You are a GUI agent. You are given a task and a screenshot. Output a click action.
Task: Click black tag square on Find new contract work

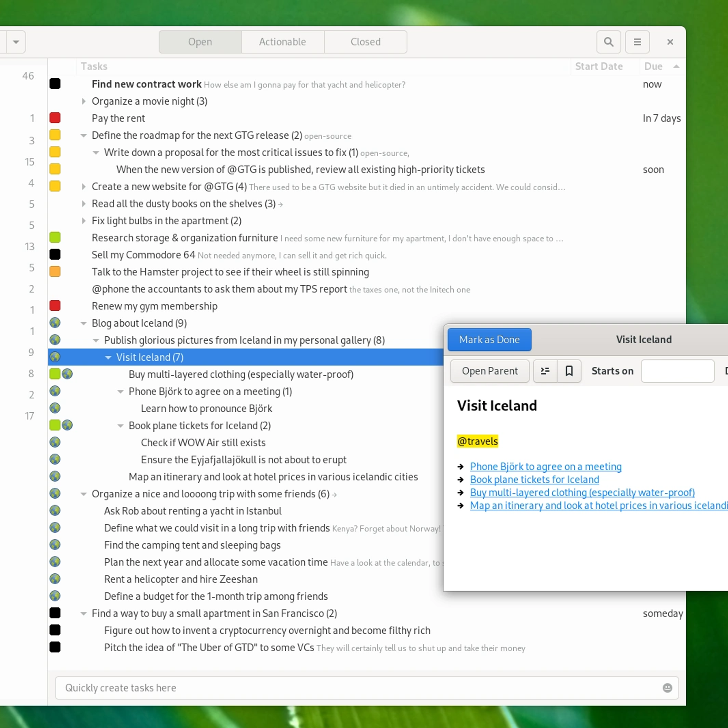pos(55,84)
